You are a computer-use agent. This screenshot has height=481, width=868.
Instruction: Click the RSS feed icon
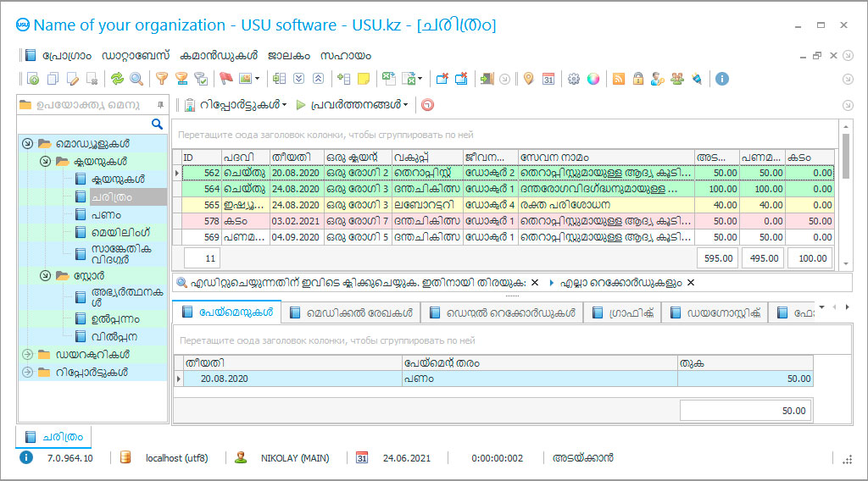(x=619, y=79)
